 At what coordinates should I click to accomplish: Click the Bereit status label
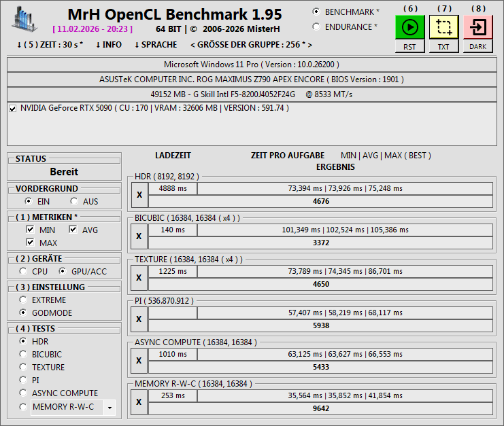point(64,172)
